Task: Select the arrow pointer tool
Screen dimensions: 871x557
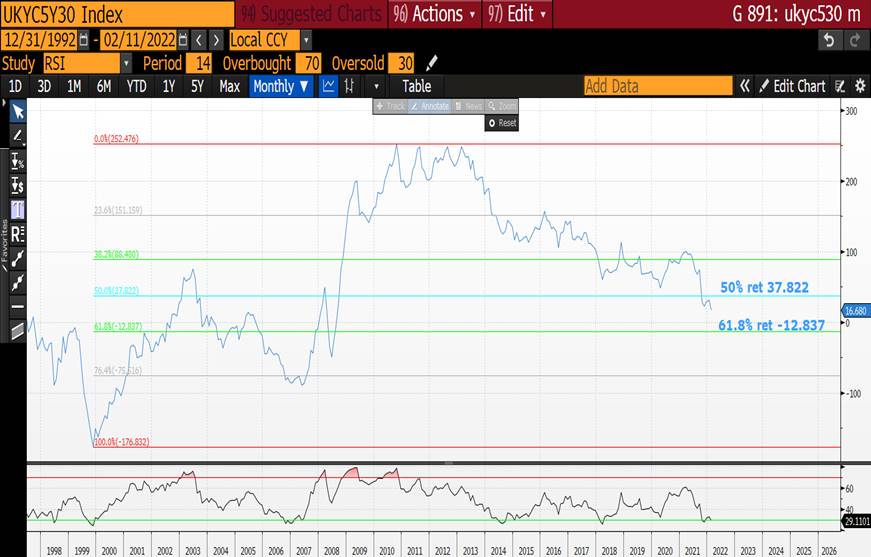Action: pyautogui.click(x=18, y=112)
